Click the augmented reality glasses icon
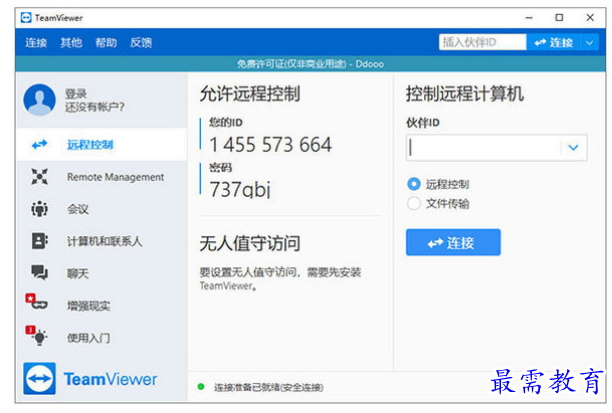 [x=37, y=302]
